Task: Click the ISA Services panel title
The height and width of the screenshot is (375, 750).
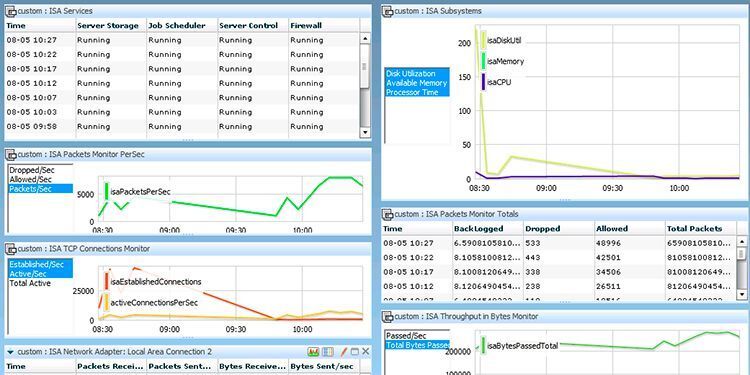Action: (x=55, y=11)
